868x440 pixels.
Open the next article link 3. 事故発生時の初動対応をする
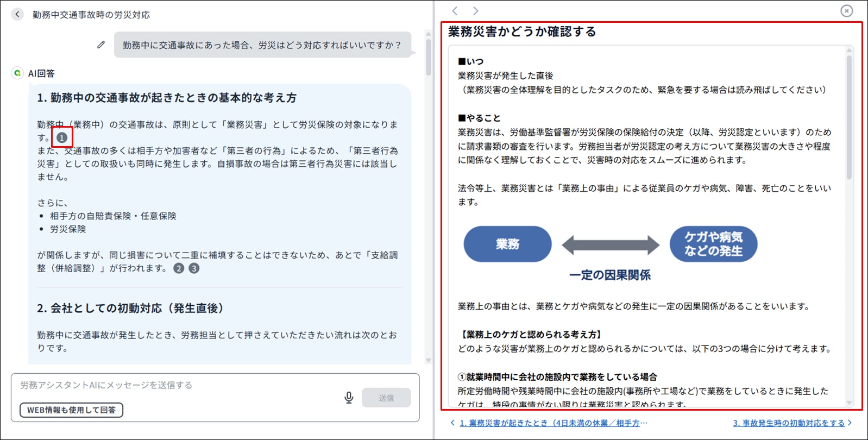click(x=788, y=423)
